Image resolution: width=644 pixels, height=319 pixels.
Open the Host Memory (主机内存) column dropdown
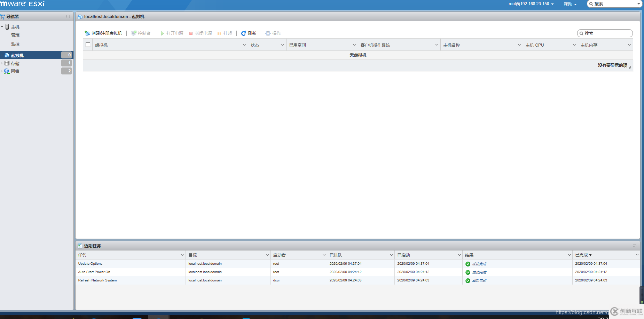[629, 45]
